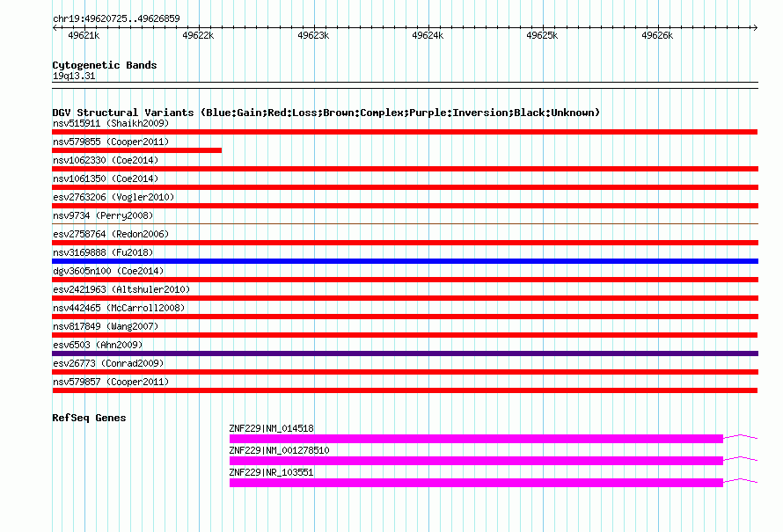Select the esv26773 red bar
The width and height of the screenshot is (783, 532).
coord(405,372)
